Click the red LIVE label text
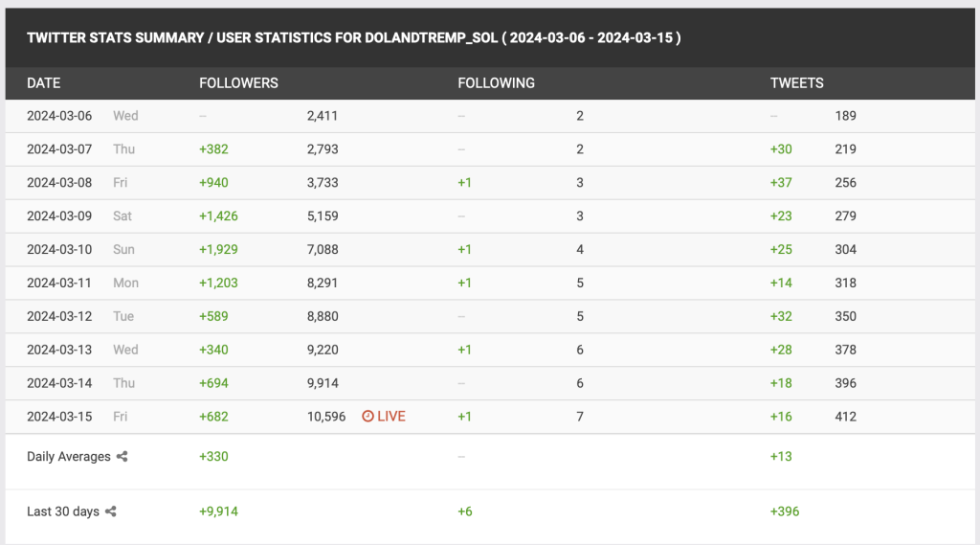The height and width of the screenshot is (545, 980). (391, 417)
